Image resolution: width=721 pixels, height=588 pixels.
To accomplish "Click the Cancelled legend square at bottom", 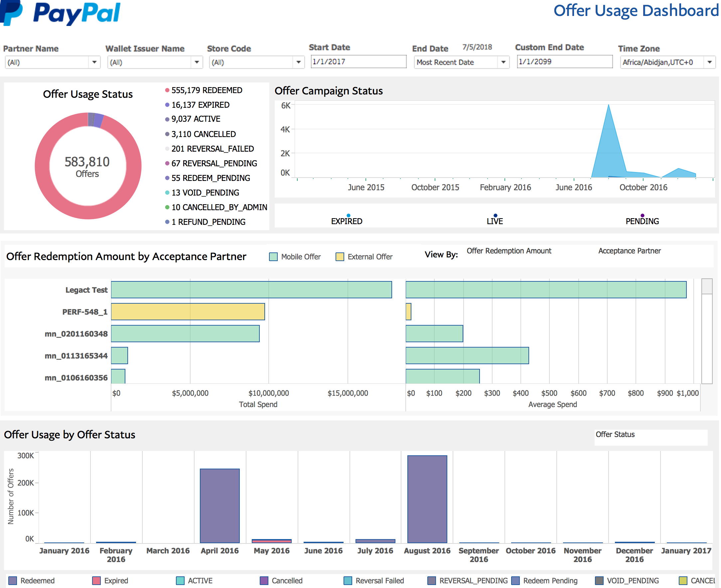I will (x=264, y=581).
